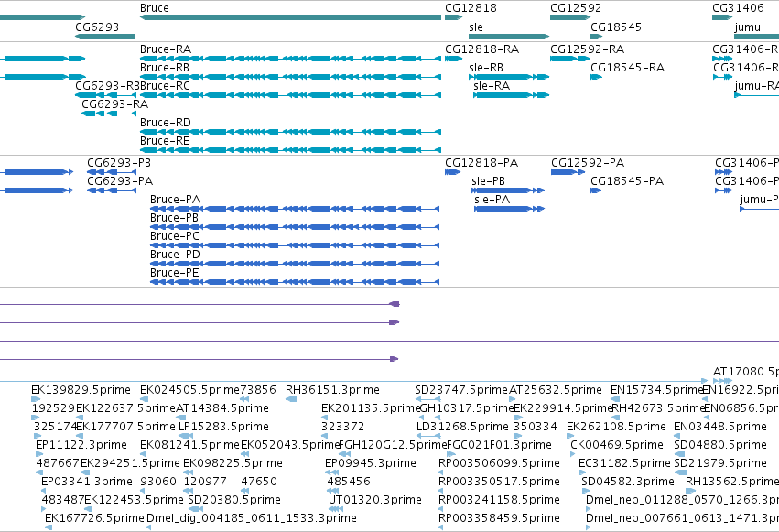Image resolution: width=779 pixels, height=532 pixels.
Task: Click the Bruce-PD protein label
Action: pos(175,255)
